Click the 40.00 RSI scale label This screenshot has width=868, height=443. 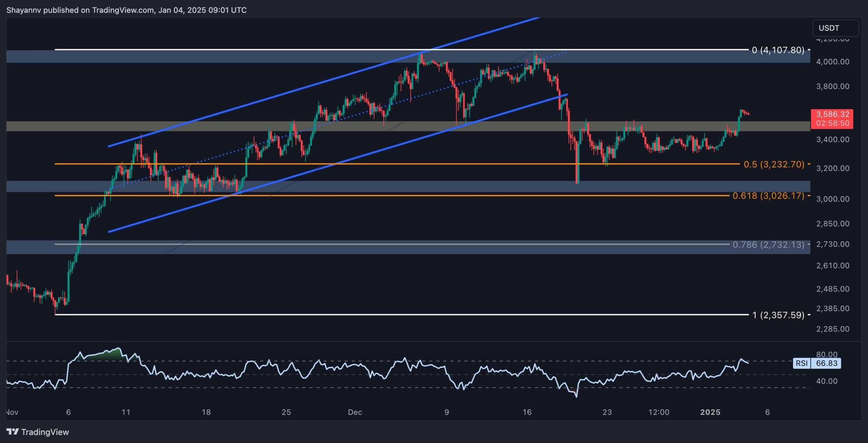coord(827,382)
